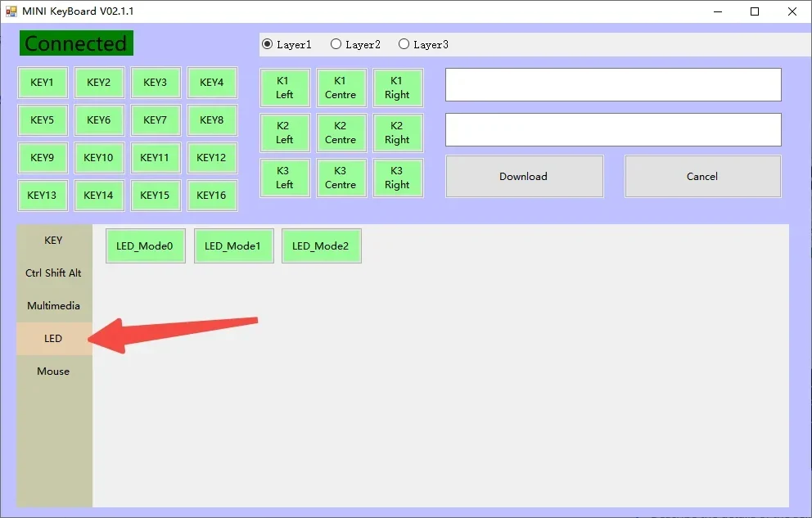Switch to Layer2 option
The height and width of the screenshot is (518, 812).
click(355, 44)
